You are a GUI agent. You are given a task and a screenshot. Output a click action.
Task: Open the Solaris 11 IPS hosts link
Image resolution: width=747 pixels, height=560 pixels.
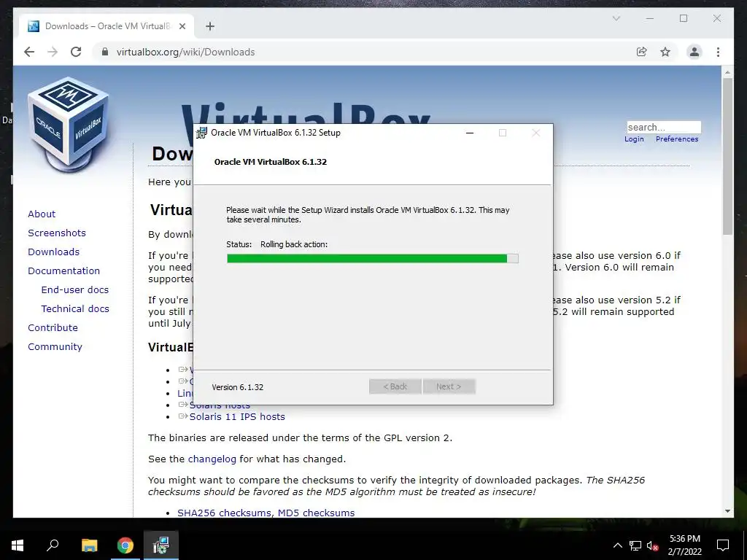pos(237,416)
